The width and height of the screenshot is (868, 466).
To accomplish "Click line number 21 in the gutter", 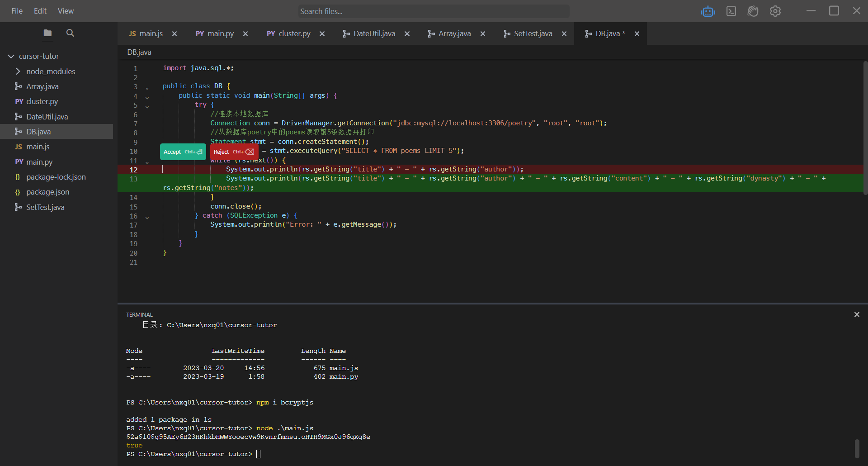I will click(133, 262).
